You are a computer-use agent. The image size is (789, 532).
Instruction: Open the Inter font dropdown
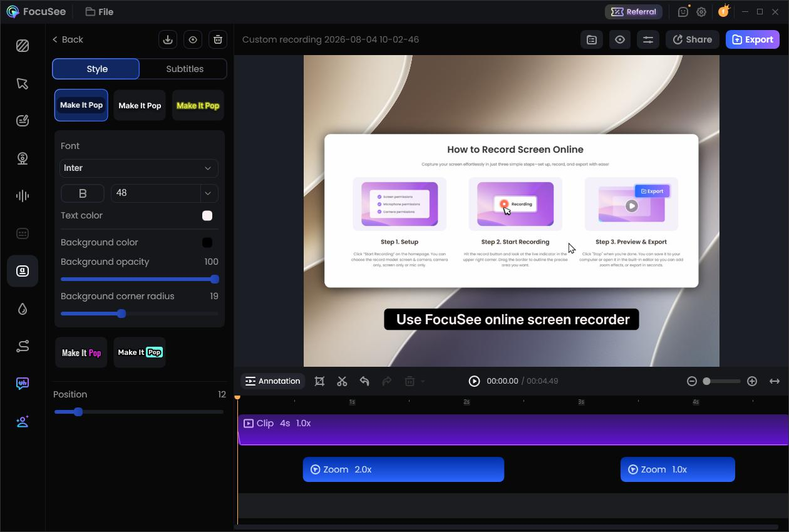tap(139, 168)
